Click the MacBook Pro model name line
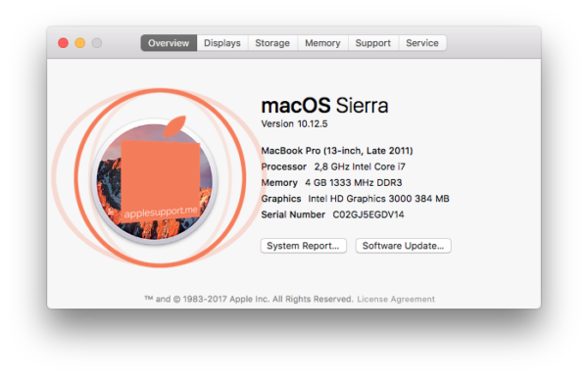 pyautogui.click(x=337, y=151)
